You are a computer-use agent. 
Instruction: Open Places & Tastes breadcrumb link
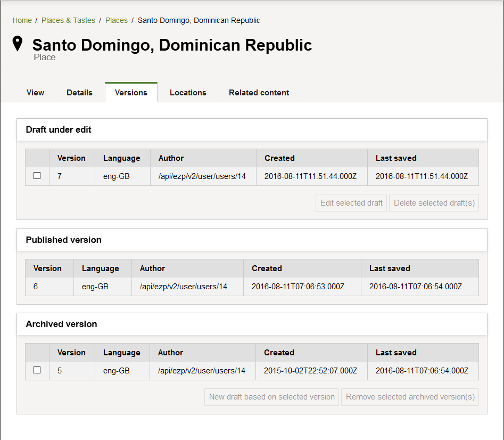pyautogui.click(x=68, y=20)
